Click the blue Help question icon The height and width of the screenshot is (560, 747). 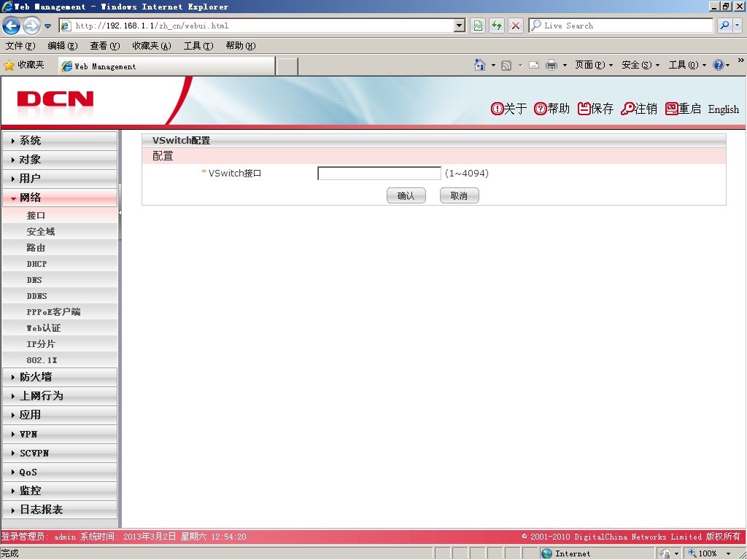click(x=718, y=65)
